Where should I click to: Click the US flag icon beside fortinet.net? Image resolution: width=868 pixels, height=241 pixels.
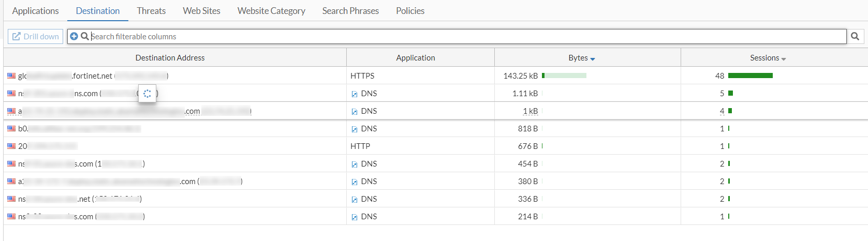(x=11, y=76)
